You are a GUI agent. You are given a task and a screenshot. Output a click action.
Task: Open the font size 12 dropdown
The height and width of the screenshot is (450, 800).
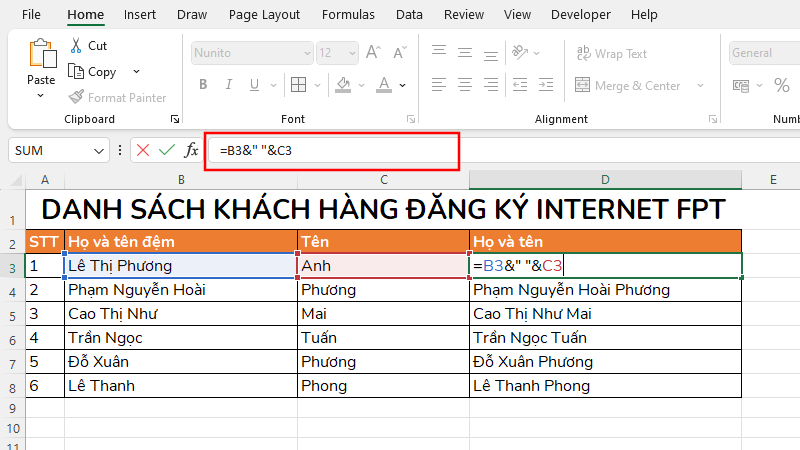click(x=352, y=53)
